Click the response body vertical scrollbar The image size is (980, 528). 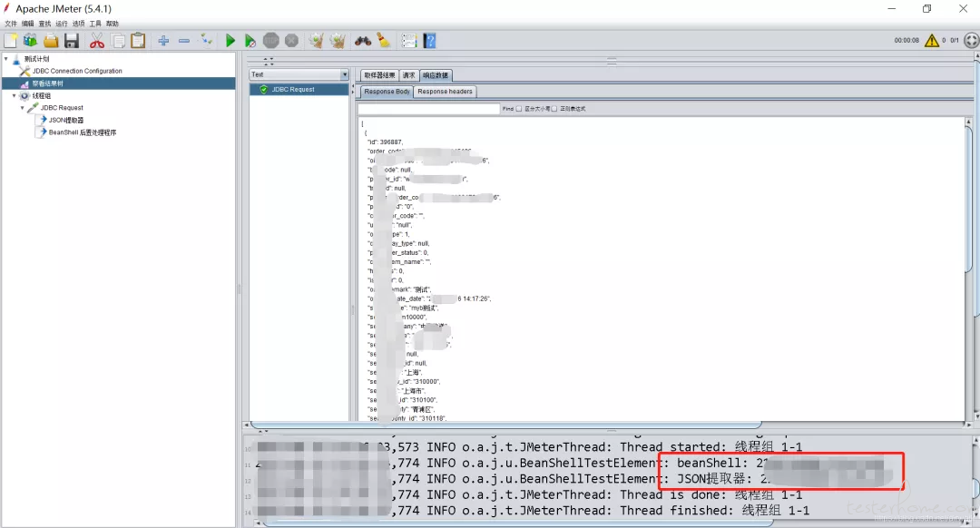[x=969, y=200]
